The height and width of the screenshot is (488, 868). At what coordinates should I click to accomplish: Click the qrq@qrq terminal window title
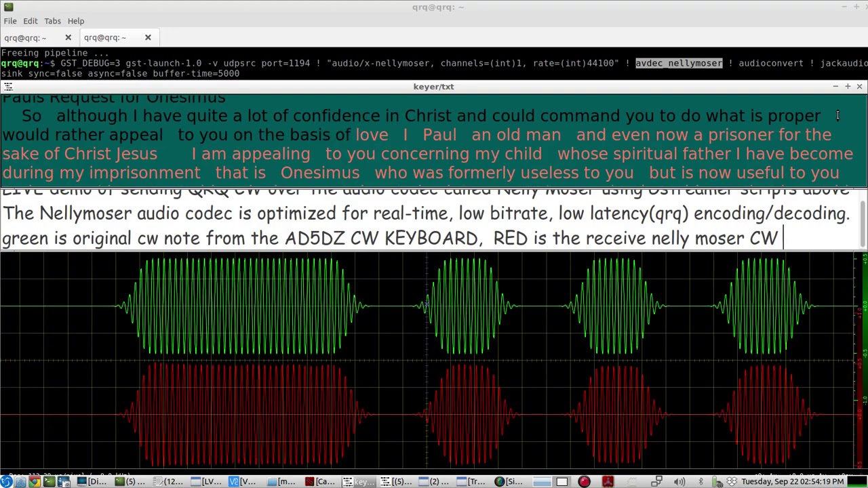438,7
